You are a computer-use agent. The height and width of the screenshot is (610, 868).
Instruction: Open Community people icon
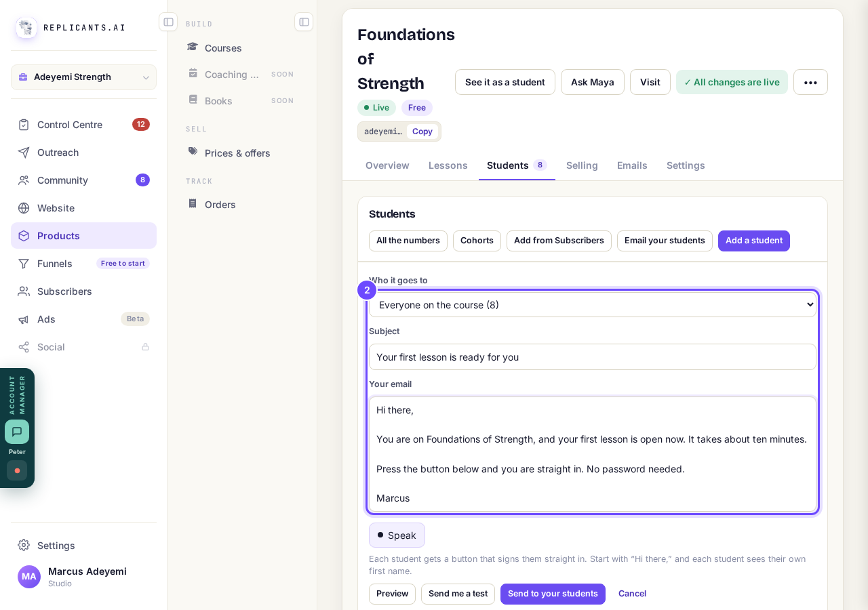(24, 180)
